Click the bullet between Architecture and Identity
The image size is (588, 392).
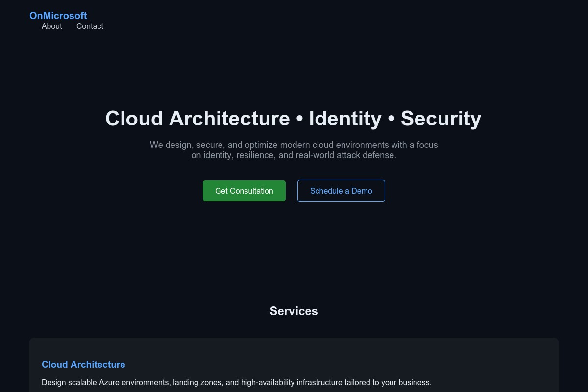click(x=299, y=119)
